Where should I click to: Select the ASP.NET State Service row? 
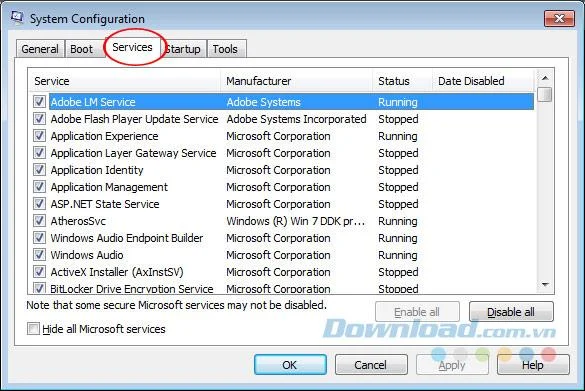pyautogui.click(x=284, y=204)
